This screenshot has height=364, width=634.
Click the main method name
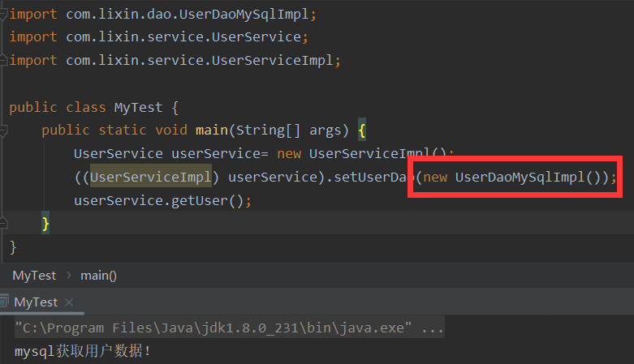212,130
